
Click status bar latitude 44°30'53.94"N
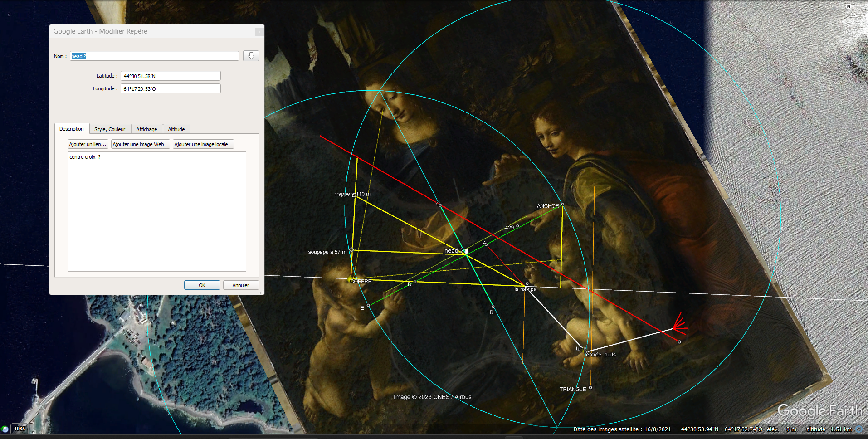tap(700, 429)
